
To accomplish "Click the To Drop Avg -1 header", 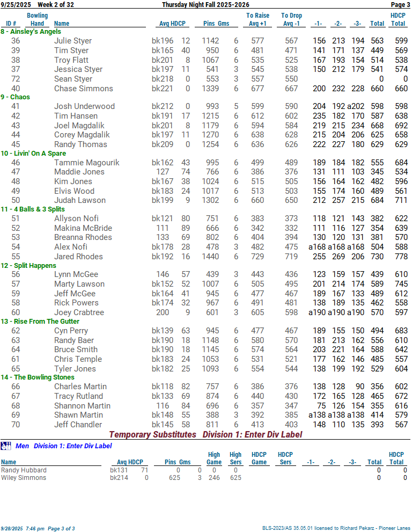I will tap(292, 20).
